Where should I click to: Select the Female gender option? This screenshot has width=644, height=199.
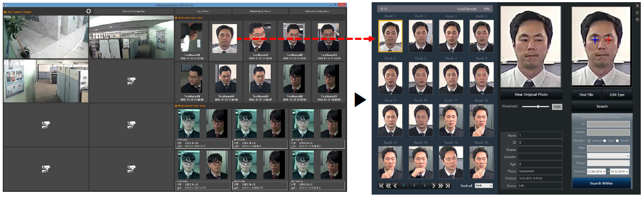617,141
